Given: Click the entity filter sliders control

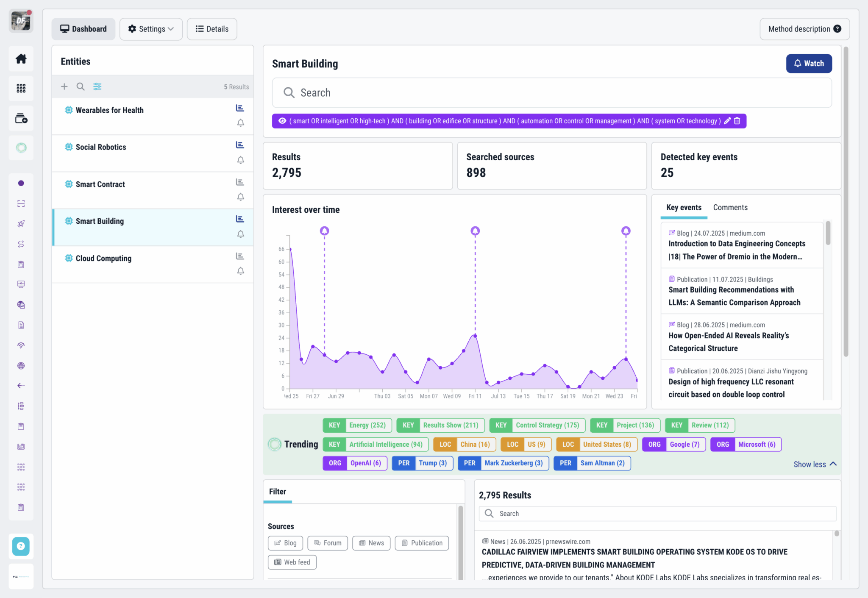Looking at the screenshot, I should click(x=97, y=86).
